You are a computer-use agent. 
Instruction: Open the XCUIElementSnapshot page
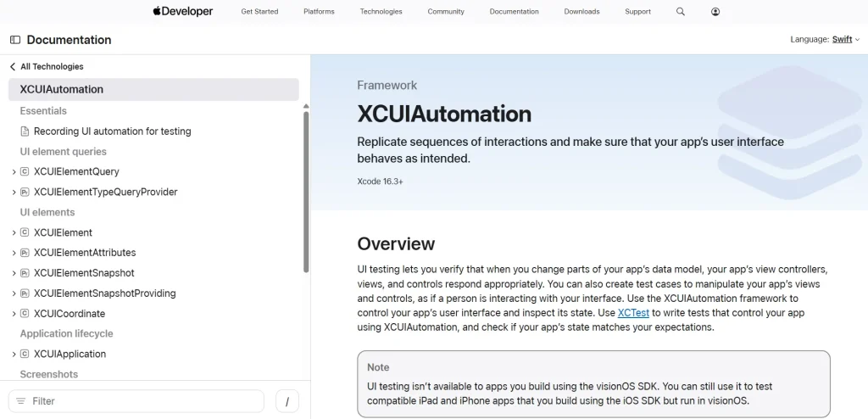click(x=84, y=272)
